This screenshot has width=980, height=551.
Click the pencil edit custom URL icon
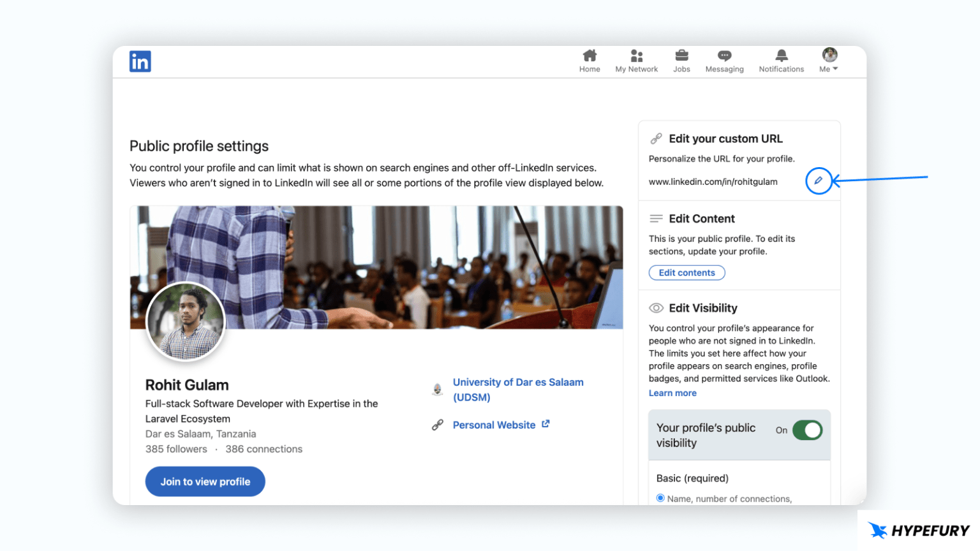click(818, 181)
